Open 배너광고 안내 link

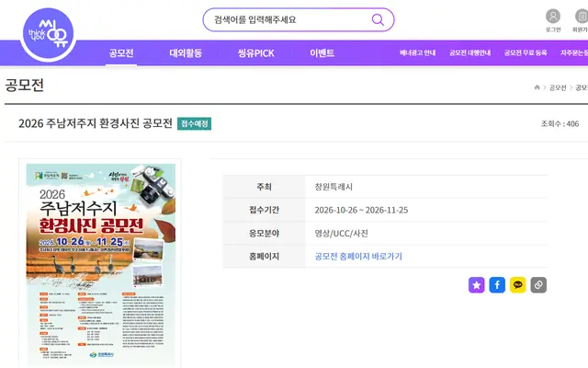[417, 53]
